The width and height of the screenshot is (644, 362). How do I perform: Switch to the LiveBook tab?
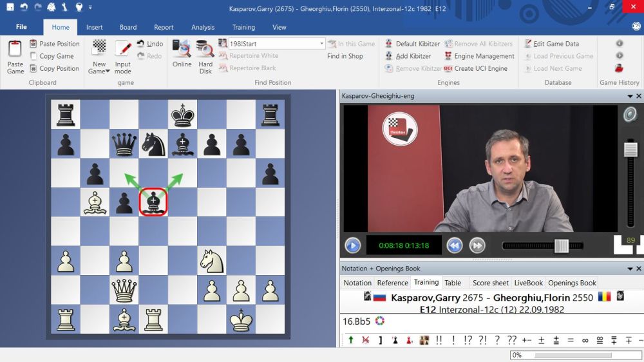[x=528, y=283]
